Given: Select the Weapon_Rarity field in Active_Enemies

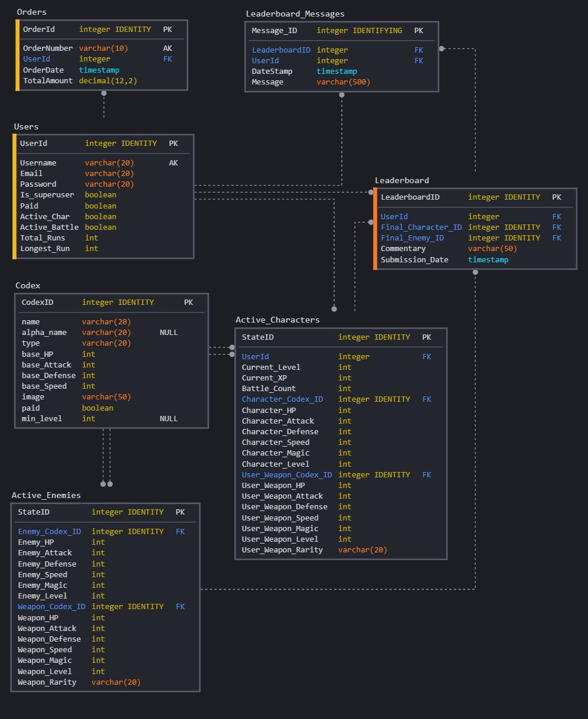Looking at the screenshot, I should click(x=47, y=682).
